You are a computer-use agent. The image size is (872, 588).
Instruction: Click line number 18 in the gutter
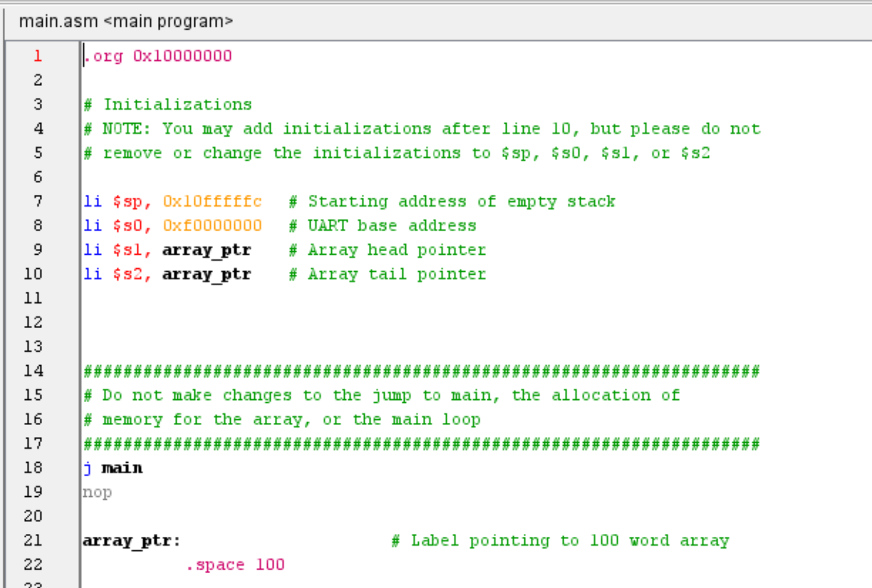point(33,467)
